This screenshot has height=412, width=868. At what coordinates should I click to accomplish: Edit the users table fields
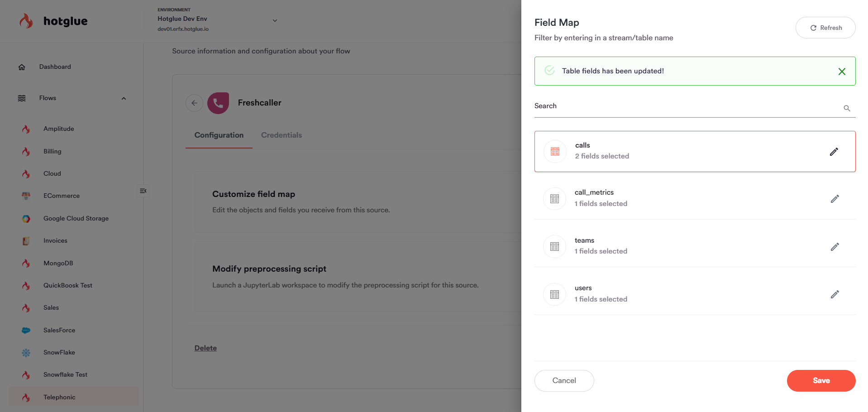[835, 294]
